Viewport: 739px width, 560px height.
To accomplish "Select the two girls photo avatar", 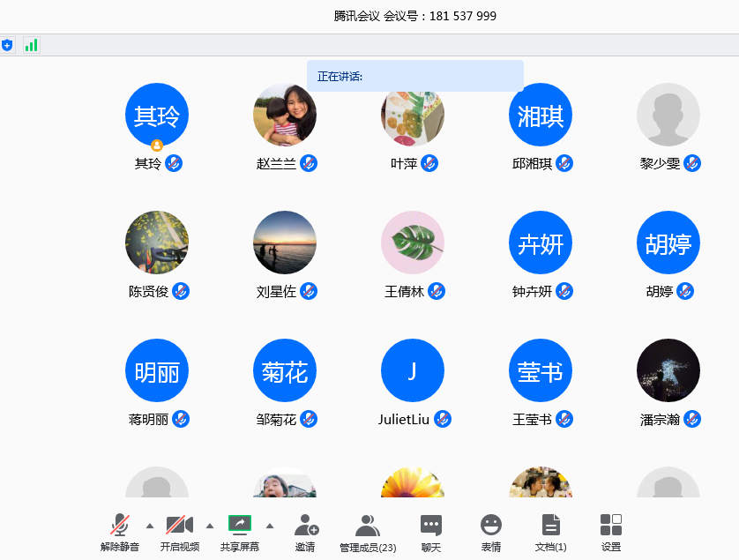I will [541, 482].
